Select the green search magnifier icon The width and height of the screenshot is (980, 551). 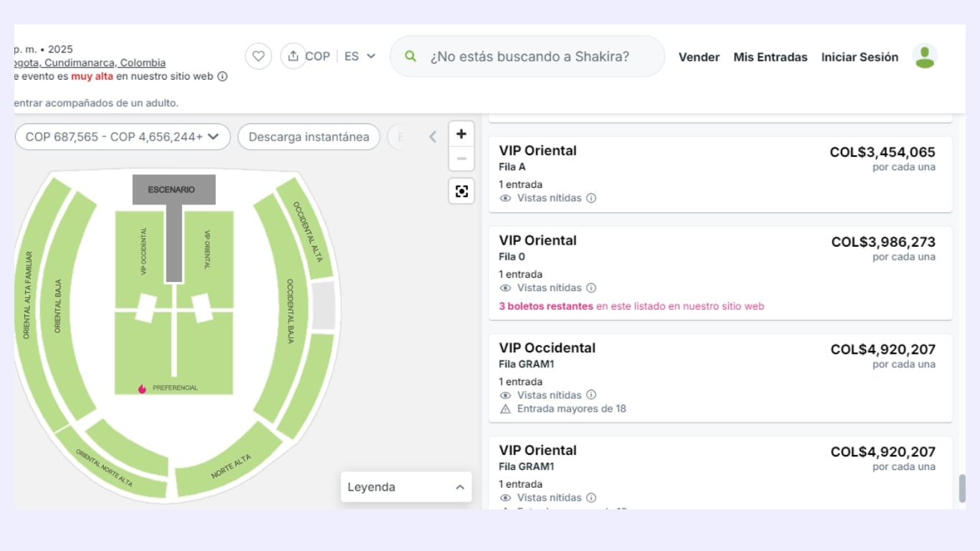[410, 55]
